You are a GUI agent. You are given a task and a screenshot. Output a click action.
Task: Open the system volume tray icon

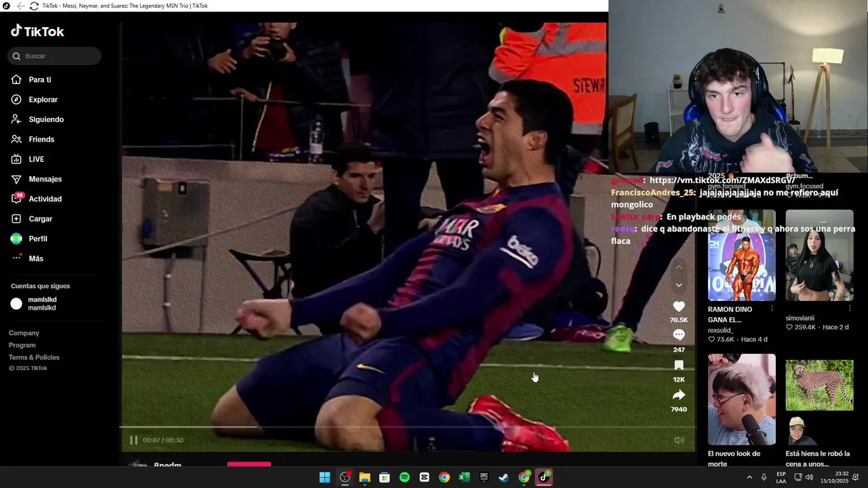(809, 477)
